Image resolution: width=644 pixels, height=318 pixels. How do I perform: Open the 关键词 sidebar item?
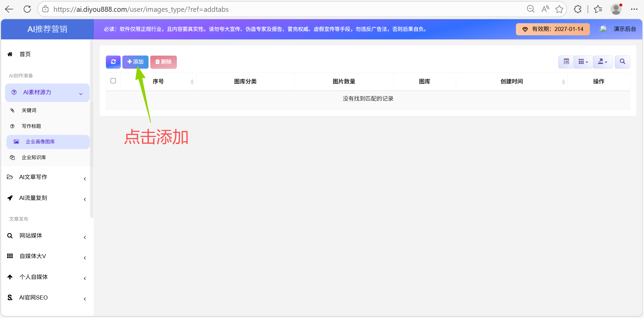(x=29, y=110)
